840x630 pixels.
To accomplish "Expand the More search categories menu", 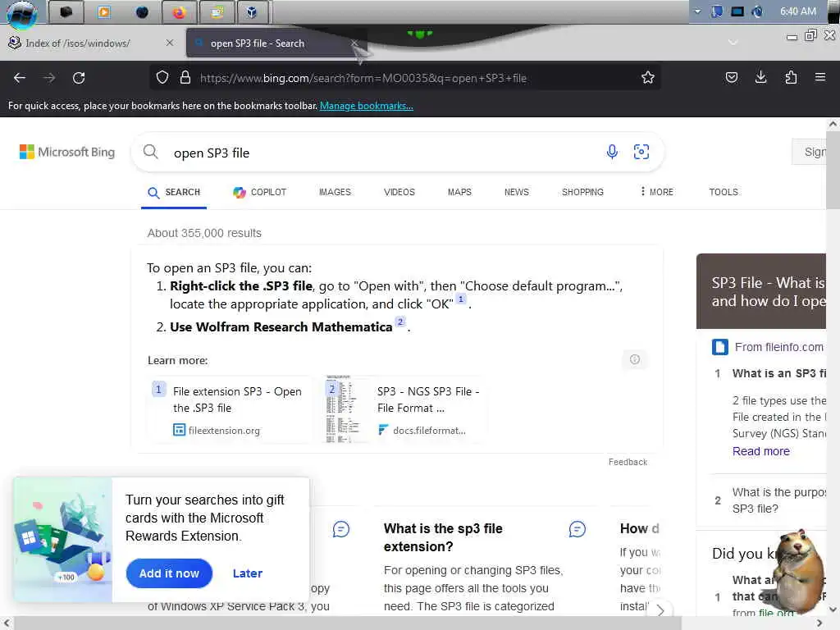I will [x=657, y=192].
